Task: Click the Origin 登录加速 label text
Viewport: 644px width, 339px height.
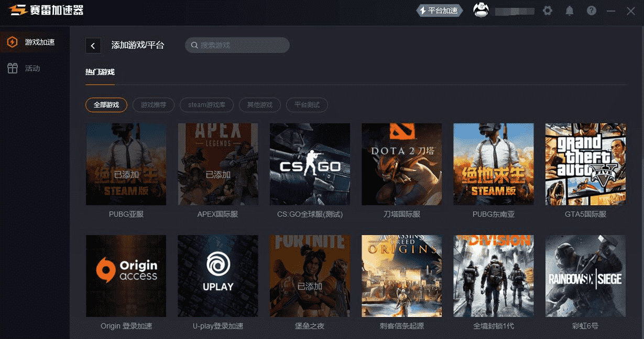Action: 126,326
